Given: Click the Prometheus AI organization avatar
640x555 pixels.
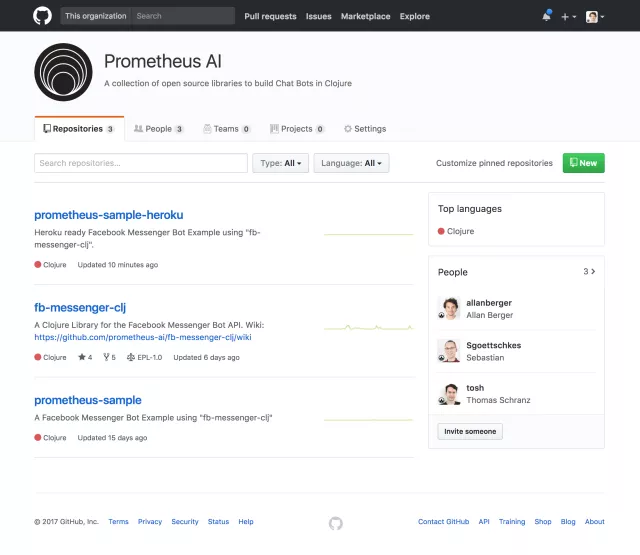Looking at the screenshot, I should [x=64, y=73].
